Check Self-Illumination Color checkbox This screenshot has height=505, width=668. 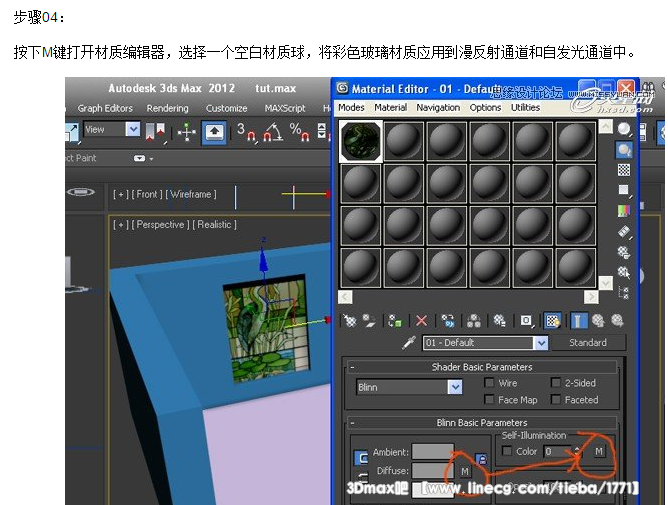pos(507,451)
